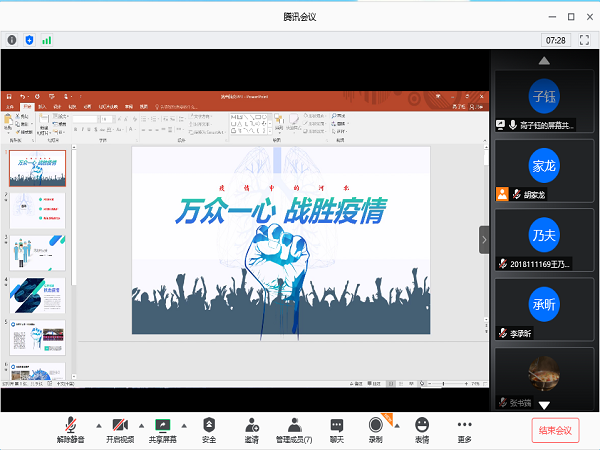
Task: Click the 邀请 invite icon
Action: coord(251,430)
